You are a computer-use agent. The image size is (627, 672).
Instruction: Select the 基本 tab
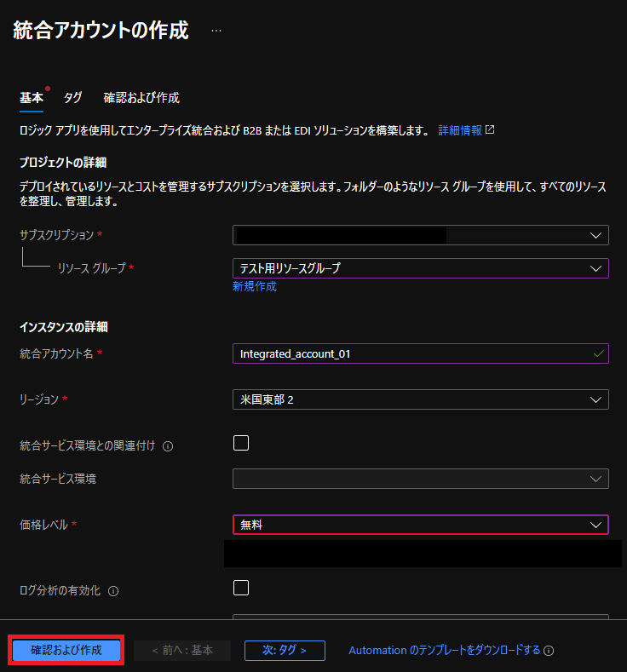click(x=32, y=98)
